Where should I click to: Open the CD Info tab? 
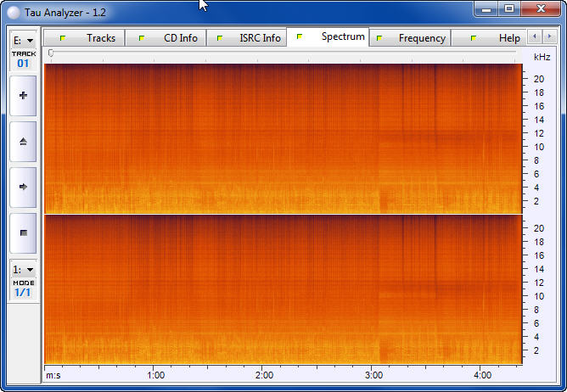171,38
